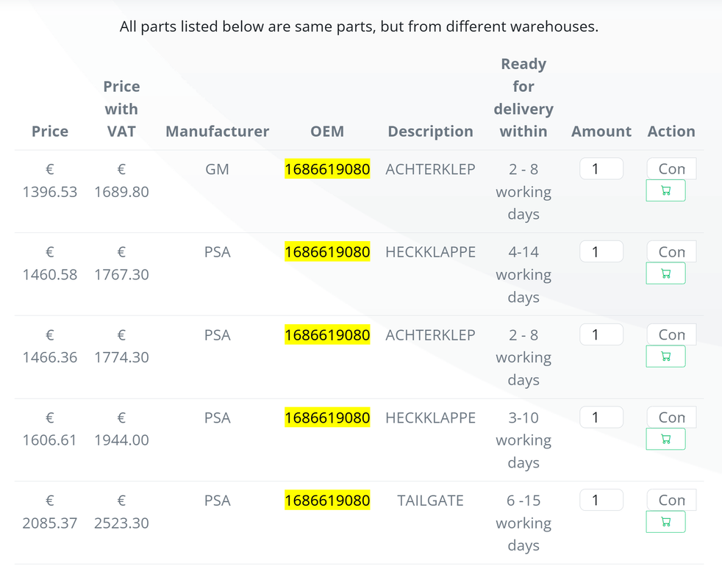Viewport: 722px width, 588px height.
Task: Add the €1606.61 HECKKLAPPE part to cart
Action: pos(665,440)
